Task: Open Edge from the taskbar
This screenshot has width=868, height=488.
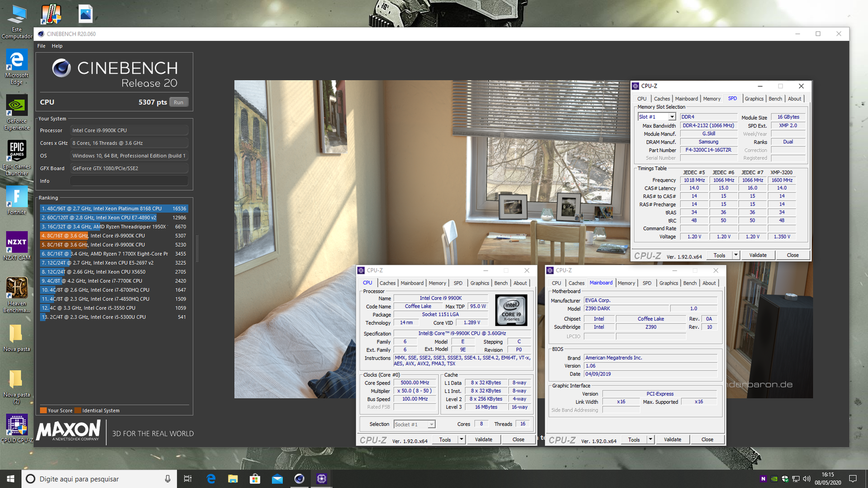Action: point(211,479)
